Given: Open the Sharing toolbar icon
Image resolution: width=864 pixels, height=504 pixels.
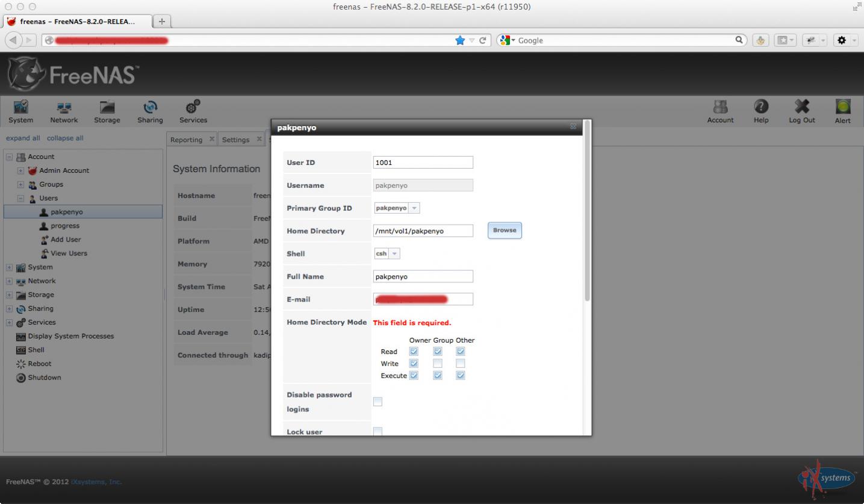Looking at the screenshot, I should pos(150,111).
